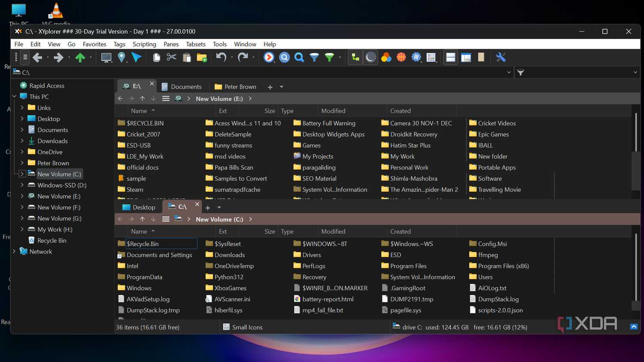The height and width of the screenshot is (362, 644).
Task: Open the Scripting menu
Action: (144, 44)
